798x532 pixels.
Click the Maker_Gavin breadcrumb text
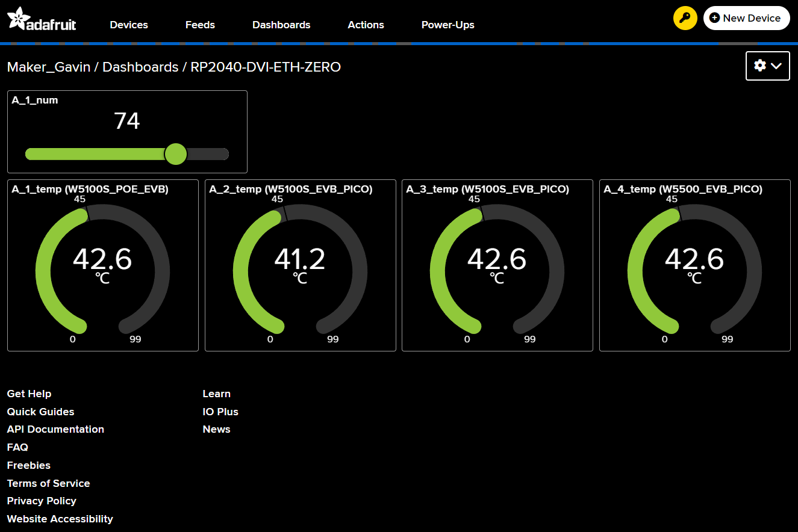(x=48, y=67)
